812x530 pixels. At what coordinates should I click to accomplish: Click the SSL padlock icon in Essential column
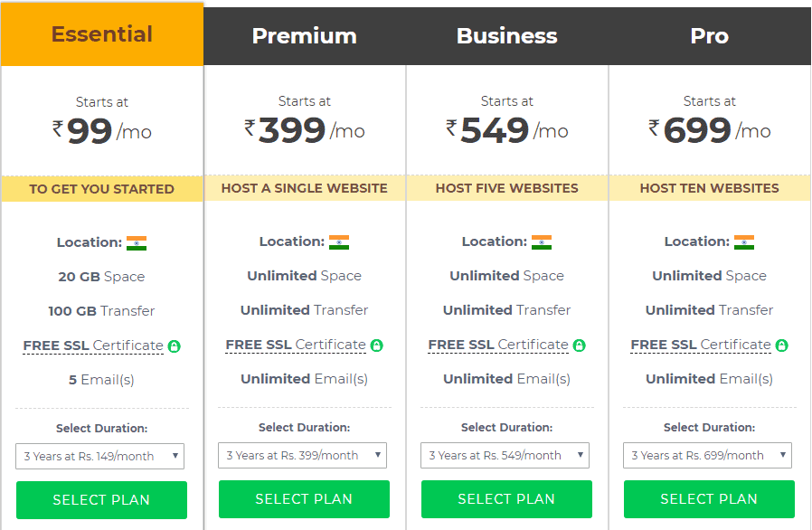click(175, 345)
